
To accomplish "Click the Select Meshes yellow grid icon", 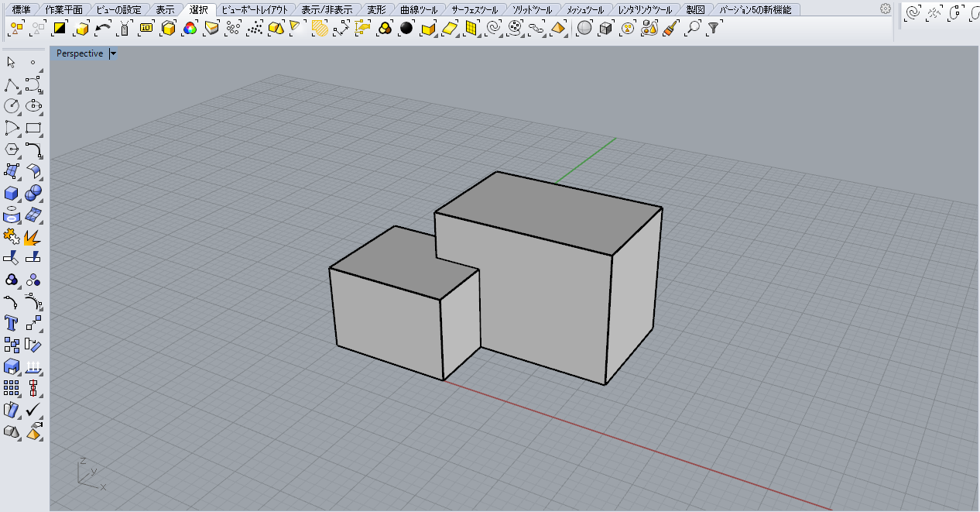I will click(x=471, y=28).
